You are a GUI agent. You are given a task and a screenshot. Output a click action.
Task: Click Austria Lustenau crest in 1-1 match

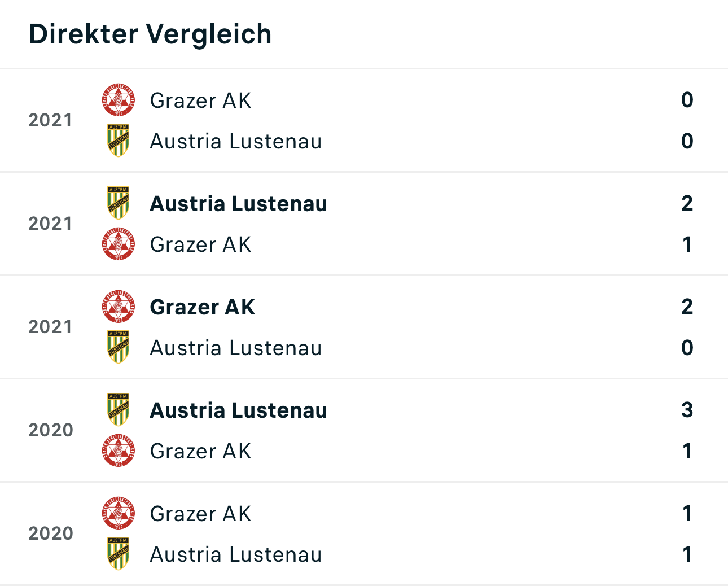[119, 554]
